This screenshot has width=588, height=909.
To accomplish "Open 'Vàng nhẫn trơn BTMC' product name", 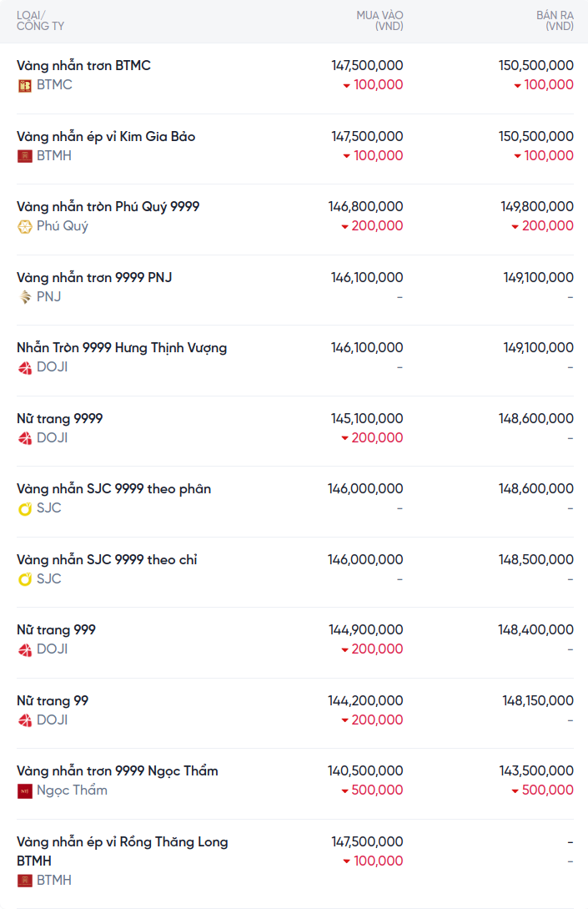I will click(x=83, y=65).
